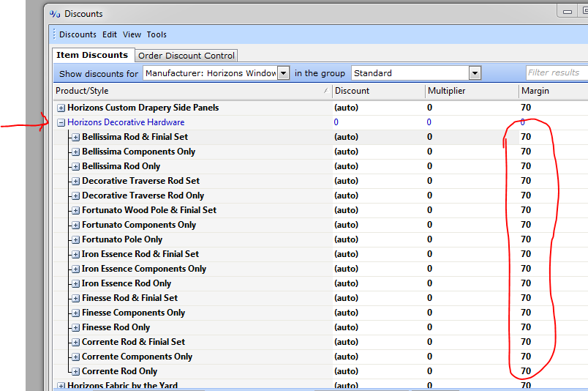
Task: Open the View menu
Action: pyautogui.click(x=132, y=34)
